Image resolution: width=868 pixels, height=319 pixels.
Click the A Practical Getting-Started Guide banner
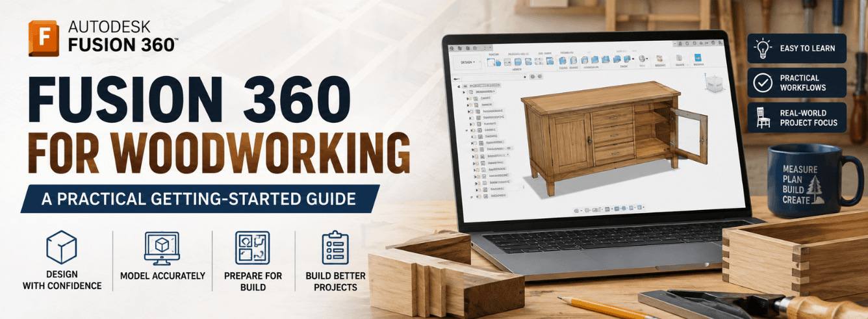click(200, 199)
